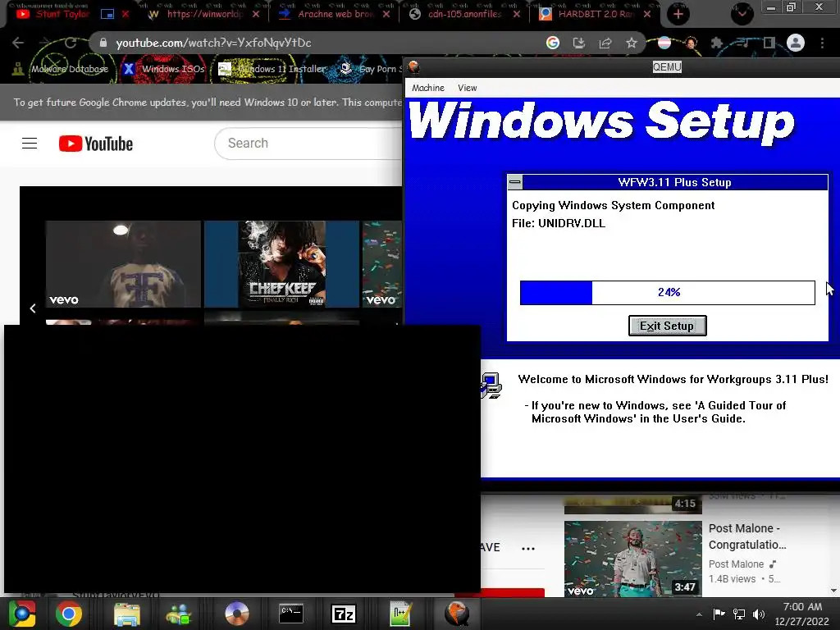Open the View menu in QEMU
The width and height of the screenshot is (840, 630).
pyautogui.click(x=467, y=88)
